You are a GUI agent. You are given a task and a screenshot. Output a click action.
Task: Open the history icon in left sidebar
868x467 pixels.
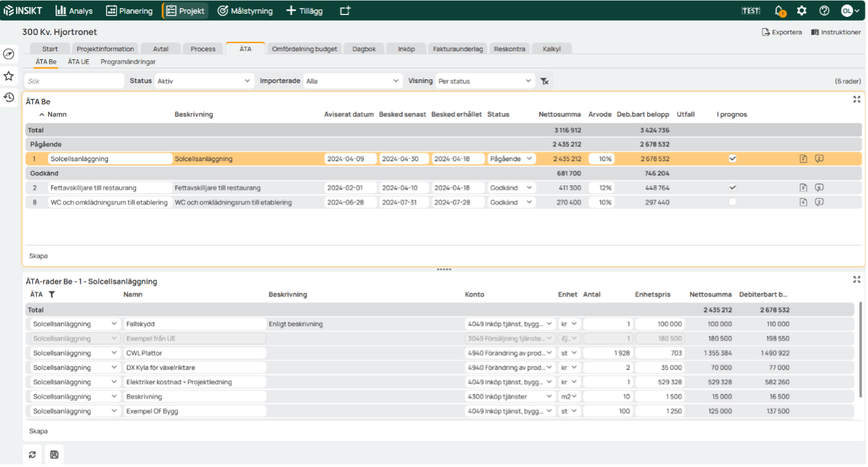pos(9,97)
